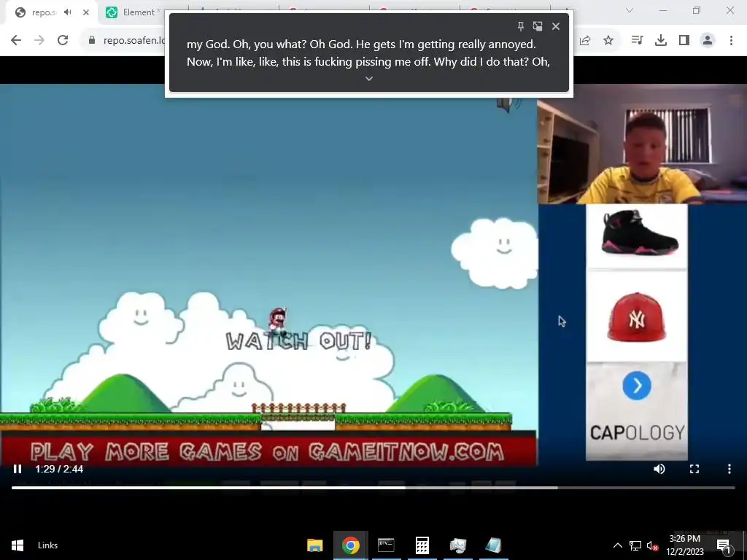
Task: Open media controls in toolbar
Action: click(637, 41)
